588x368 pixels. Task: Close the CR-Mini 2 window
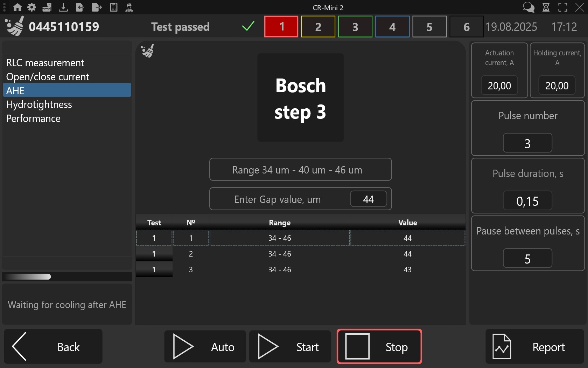pyautogui.click(x=580, y=7)
